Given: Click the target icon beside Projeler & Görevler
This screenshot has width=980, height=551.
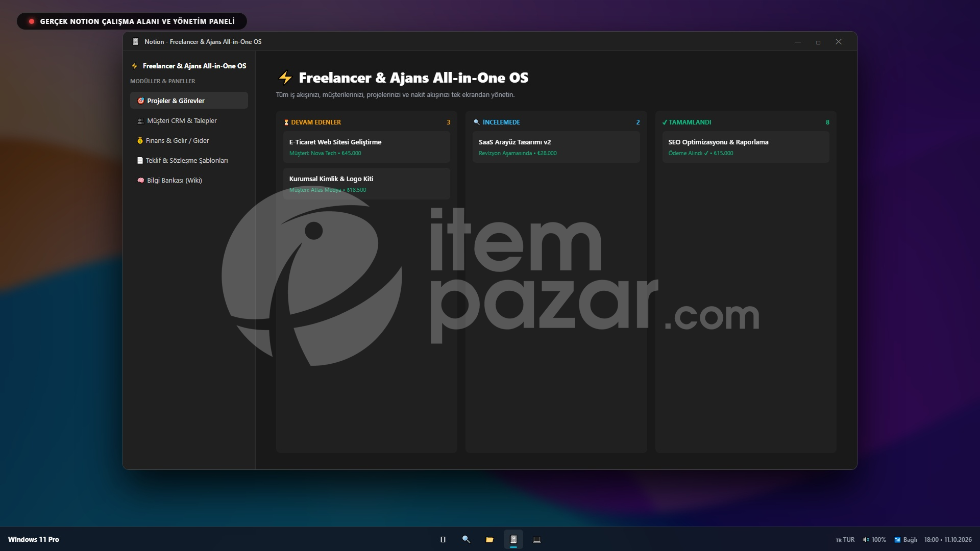Looking at the screenshot, I should [141, 101].
